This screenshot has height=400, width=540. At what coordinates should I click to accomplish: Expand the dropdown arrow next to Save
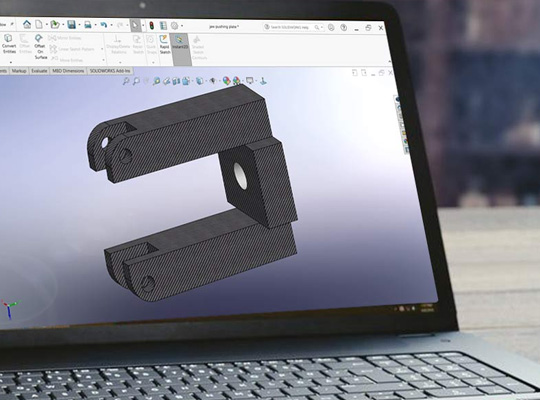tap(79, 25)
